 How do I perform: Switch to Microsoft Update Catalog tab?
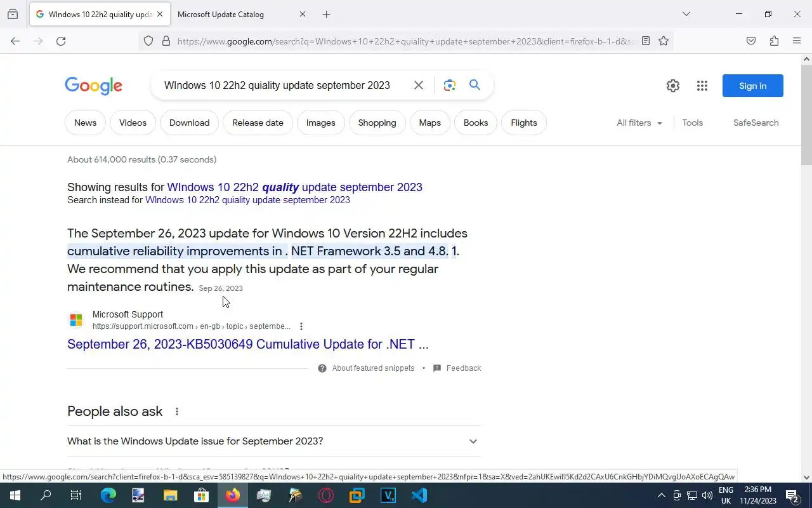coord(241,14)
